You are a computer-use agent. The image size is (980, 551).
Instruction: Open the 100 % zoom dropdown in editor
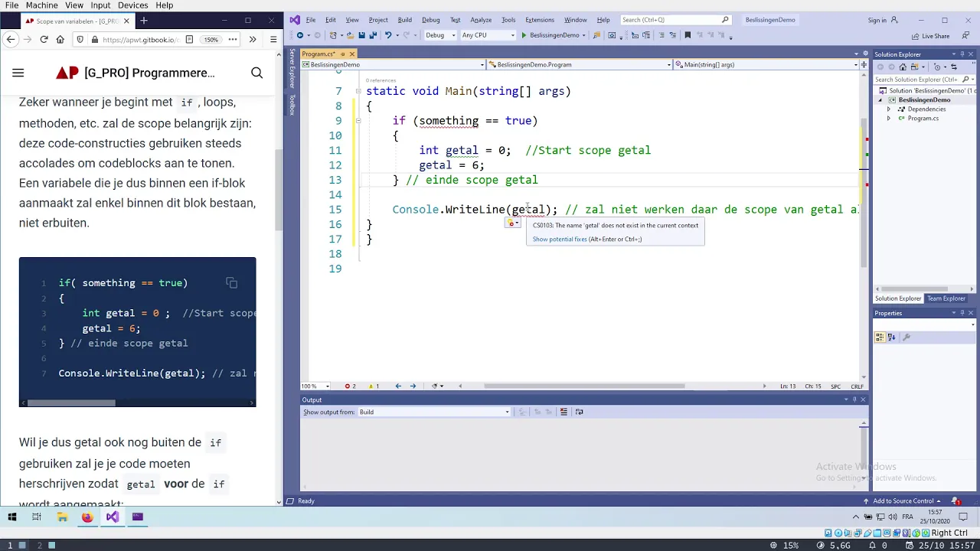315,386
